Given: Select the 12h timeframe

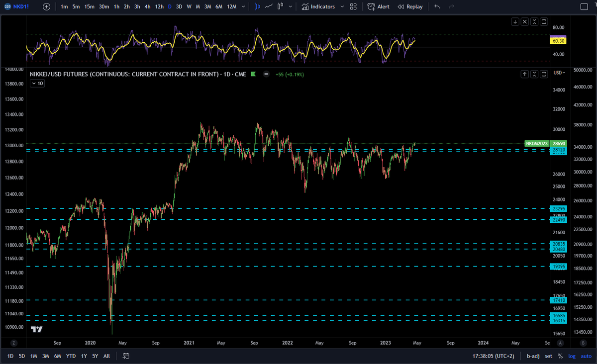Looking at the screenshot, I should [x=159, y=6].
